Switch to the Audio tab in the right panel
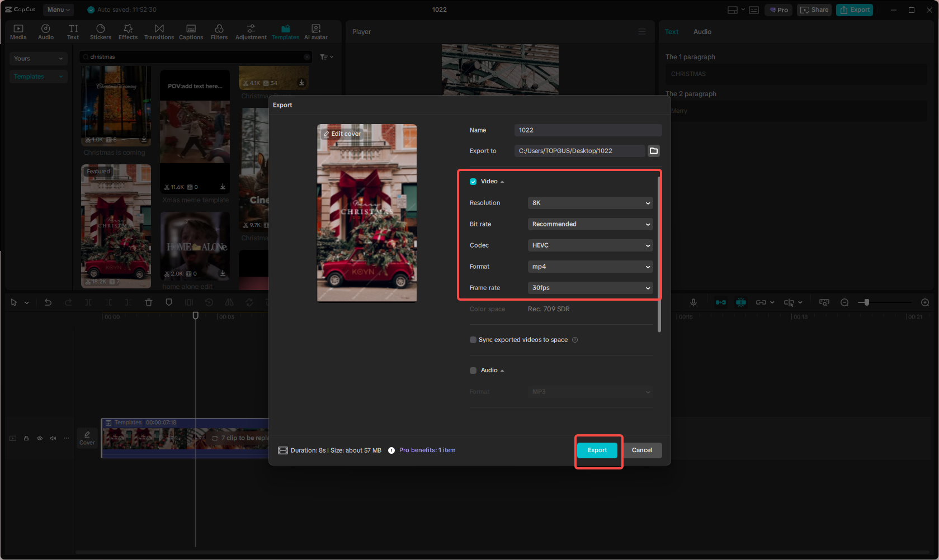This screenshot has height=560, width=939. point(702,31)
